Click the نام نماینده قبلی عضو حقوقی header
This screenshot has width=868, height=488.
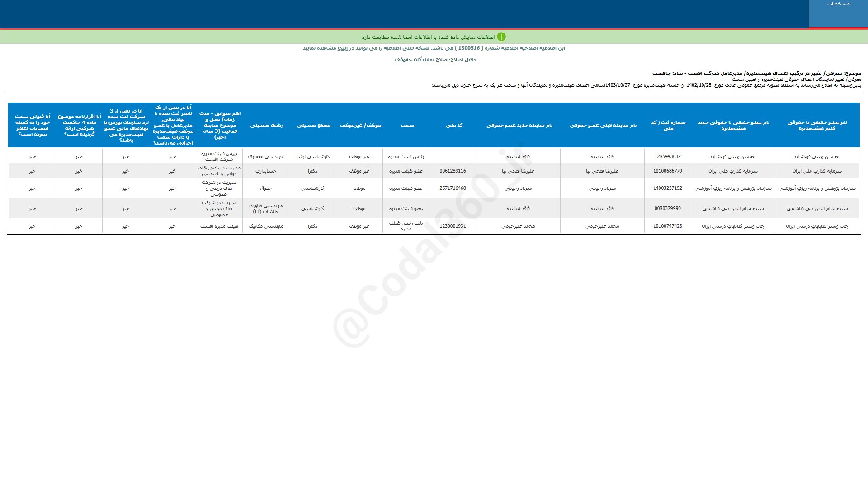(x=603, y=125)
